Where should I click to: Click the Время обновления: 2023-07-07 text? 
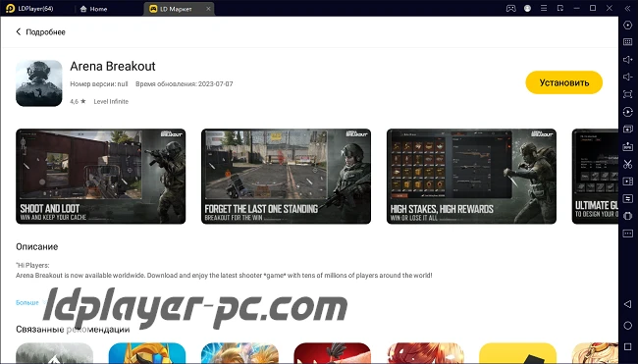coord(185,83)
